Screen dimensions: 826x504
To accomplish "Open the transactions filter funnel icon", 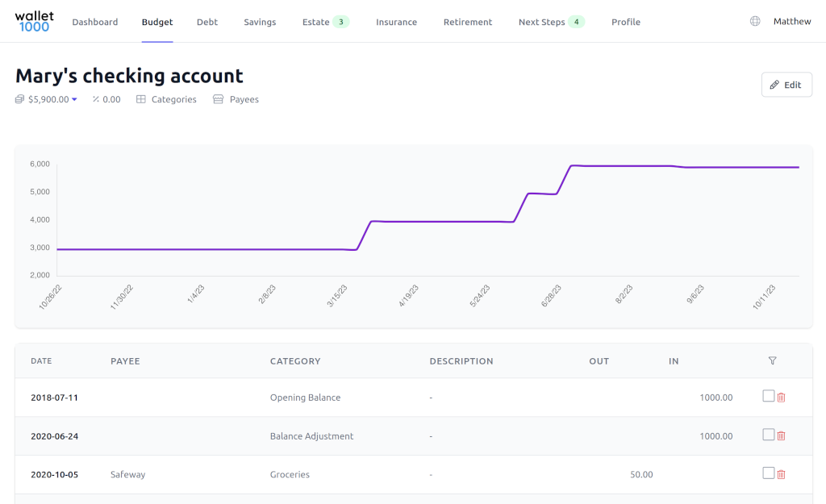I will pyautogui.click(x=772, y=360).
